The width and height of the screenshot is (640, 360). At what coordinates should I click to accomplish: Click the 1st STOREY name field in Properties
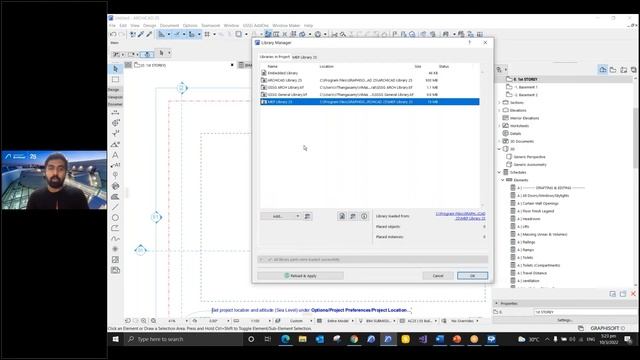point(584,312)
